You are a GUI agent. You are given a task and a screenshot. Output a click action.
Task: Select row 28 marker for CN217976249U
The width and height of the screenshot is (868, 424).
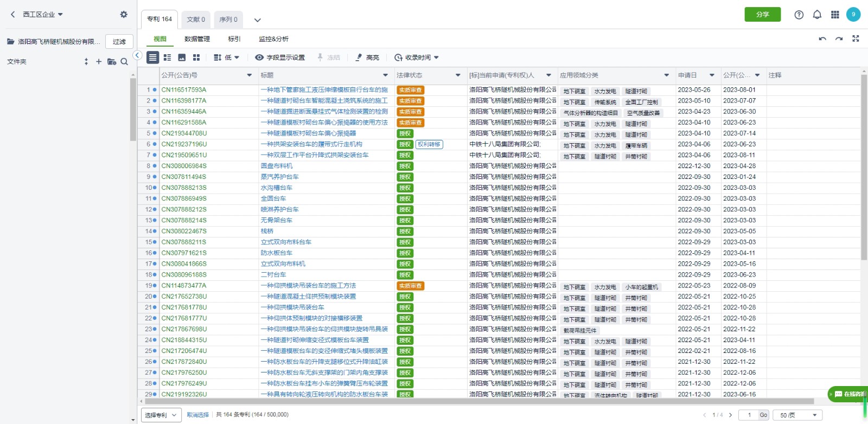pyautogui.click(x=155, y=383)
